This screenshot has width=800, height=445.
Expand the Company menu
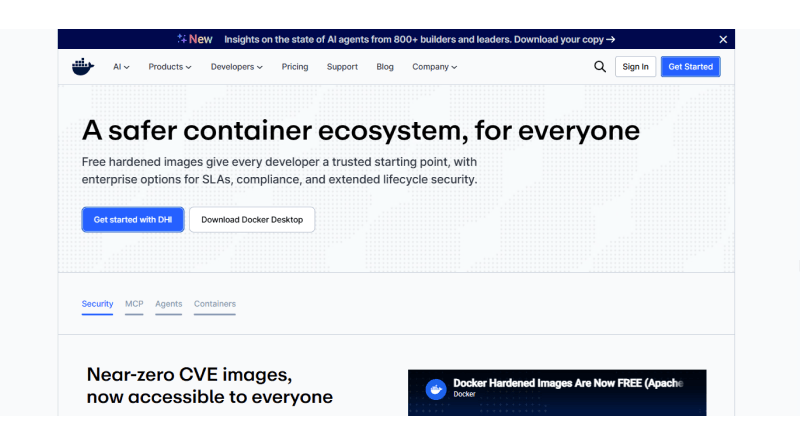pyautogui.click(x=435, y=67)
